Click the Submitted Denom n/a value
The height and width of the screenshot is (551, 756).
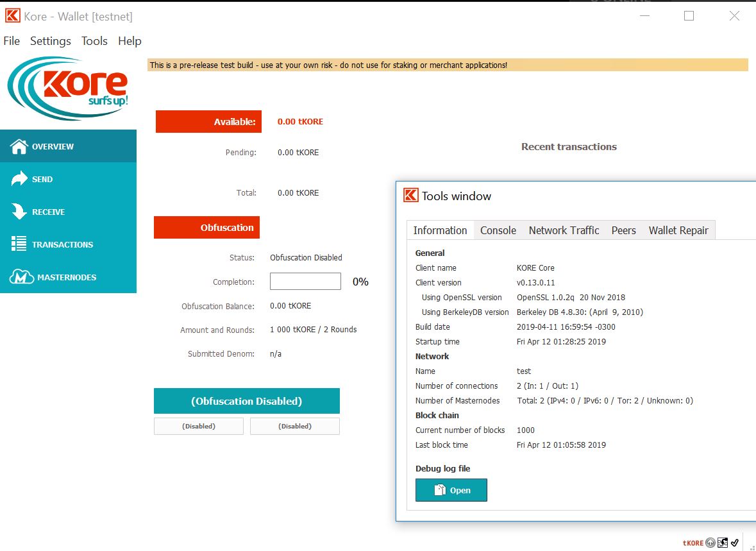[276, 353]
